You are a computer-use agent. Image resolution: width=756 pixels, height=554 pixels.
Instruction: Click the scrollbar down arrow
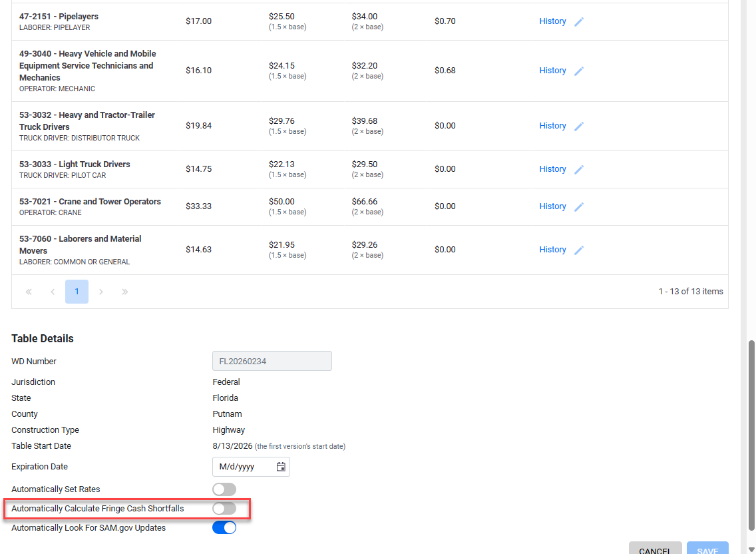[751, 549]
